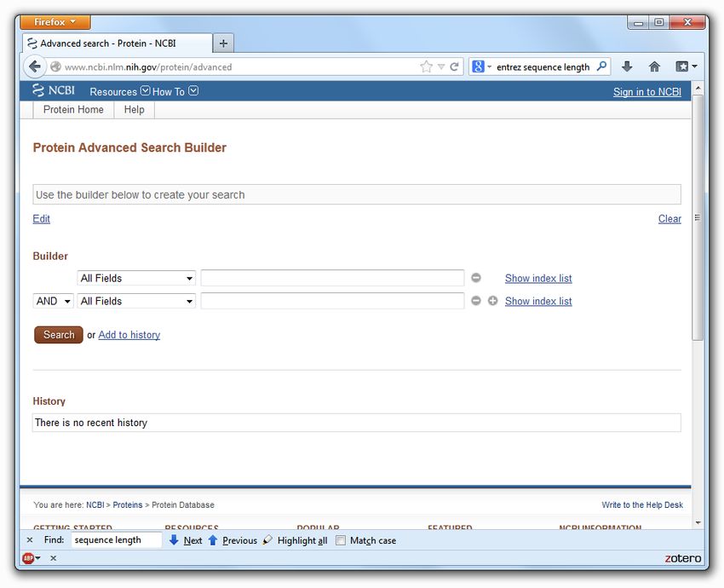This screenshot has height=588, width=724.
Task: Show index list for first builder row
Action: point(538,278)
